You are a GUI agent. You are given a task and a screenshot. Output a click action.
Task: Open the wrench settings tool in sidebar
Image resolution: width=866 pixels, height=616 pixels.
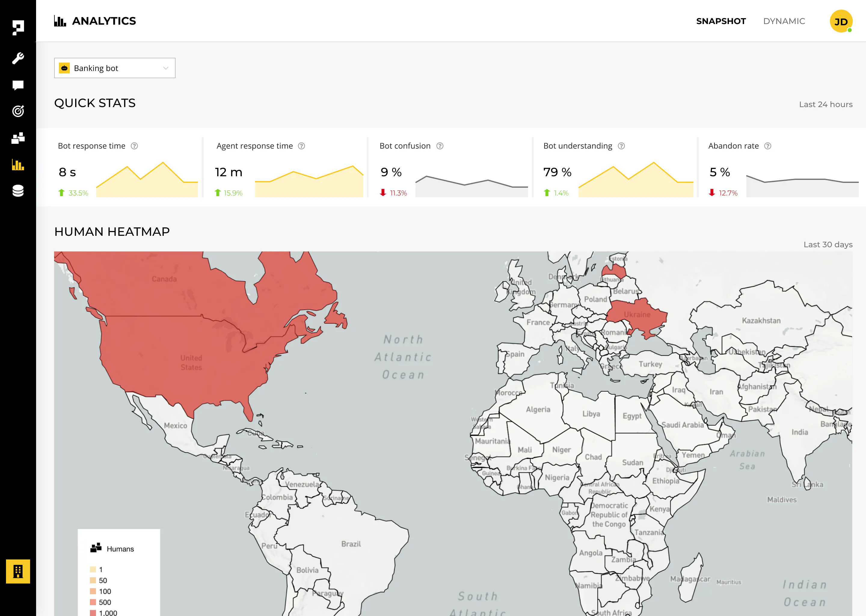coord(18,58)
